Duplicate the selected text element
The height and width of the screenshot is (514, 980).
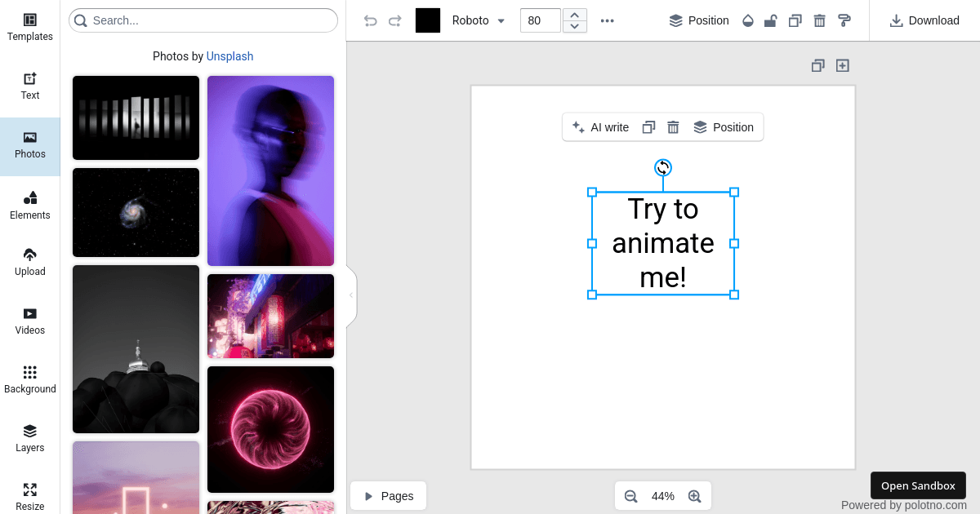[795, 20]
